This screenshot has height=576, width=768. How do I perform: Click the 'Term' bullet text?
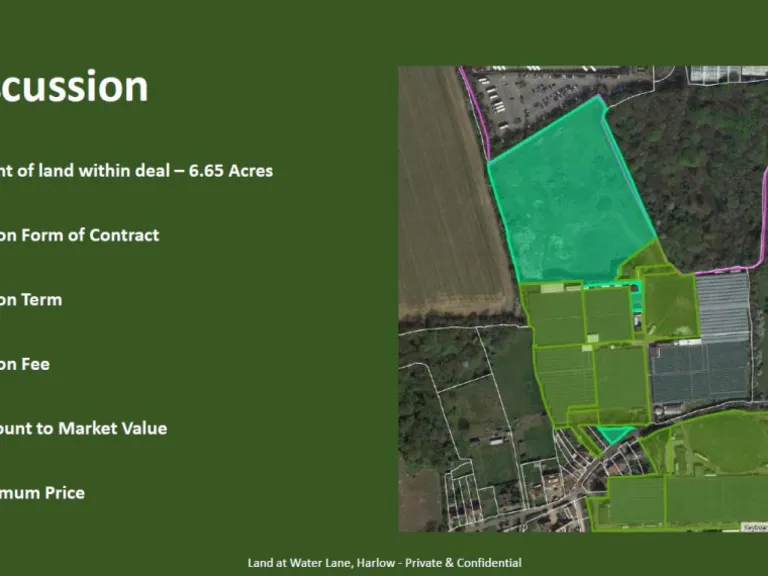(31, 299)
